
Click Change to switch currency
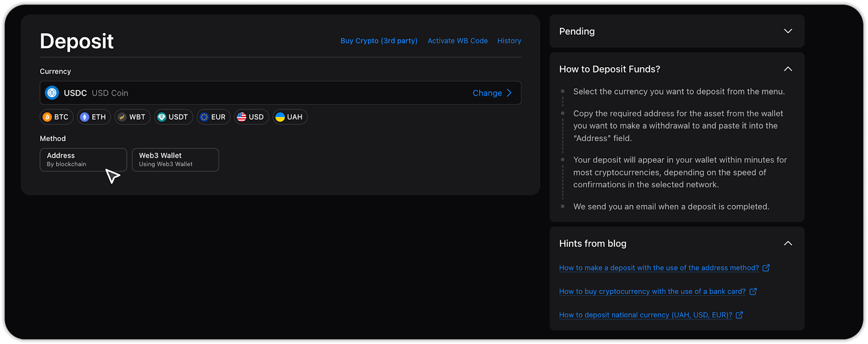[492, 93]
